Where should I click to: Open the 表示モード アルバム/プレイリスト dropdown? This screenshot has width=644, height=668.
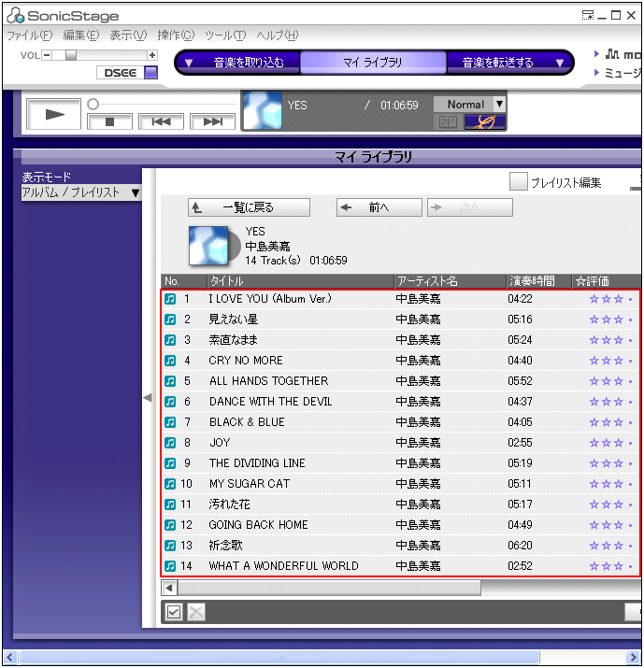coord(81,192)
